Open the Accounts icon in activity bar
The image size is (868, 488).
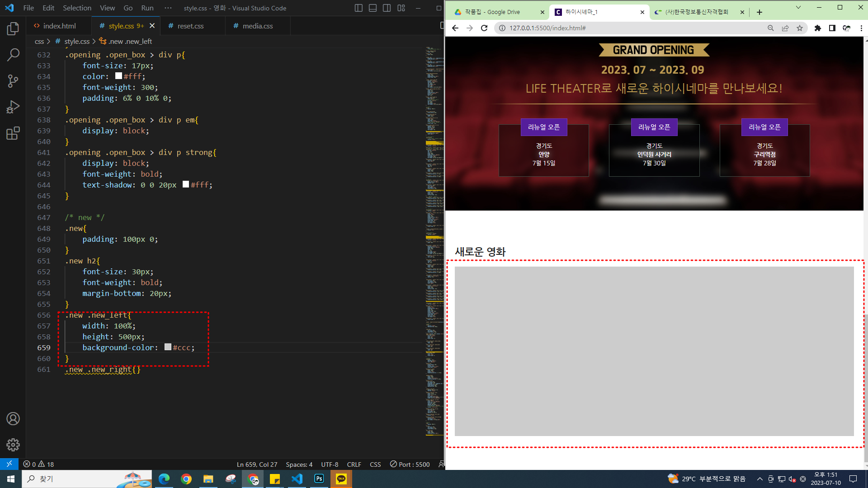coord(13,419)
